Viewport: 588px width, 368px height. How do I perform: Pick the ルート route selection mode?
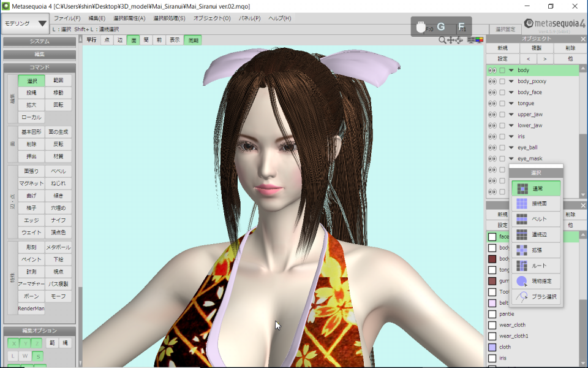pyautogui.click(x=536, y=266)
